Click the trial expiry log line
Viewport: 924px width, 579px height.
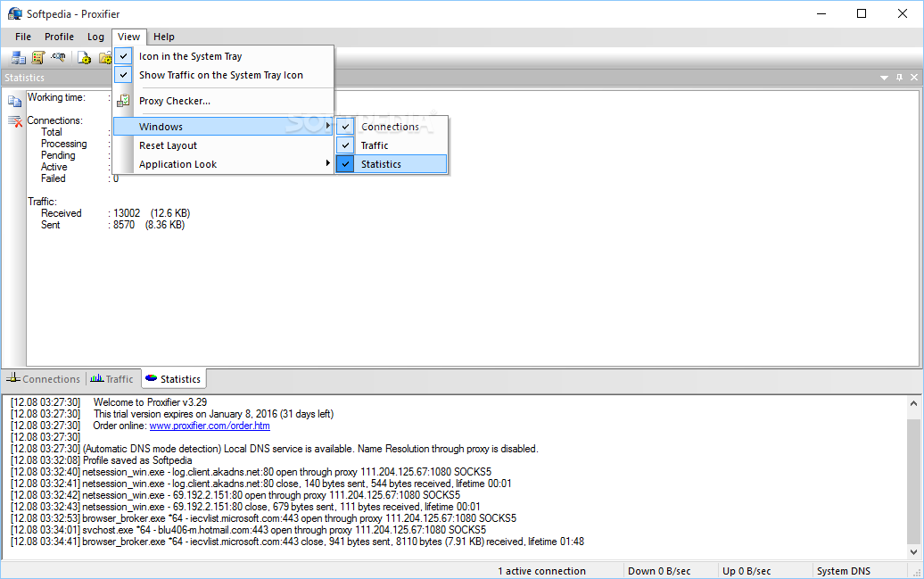coord(172,414)
